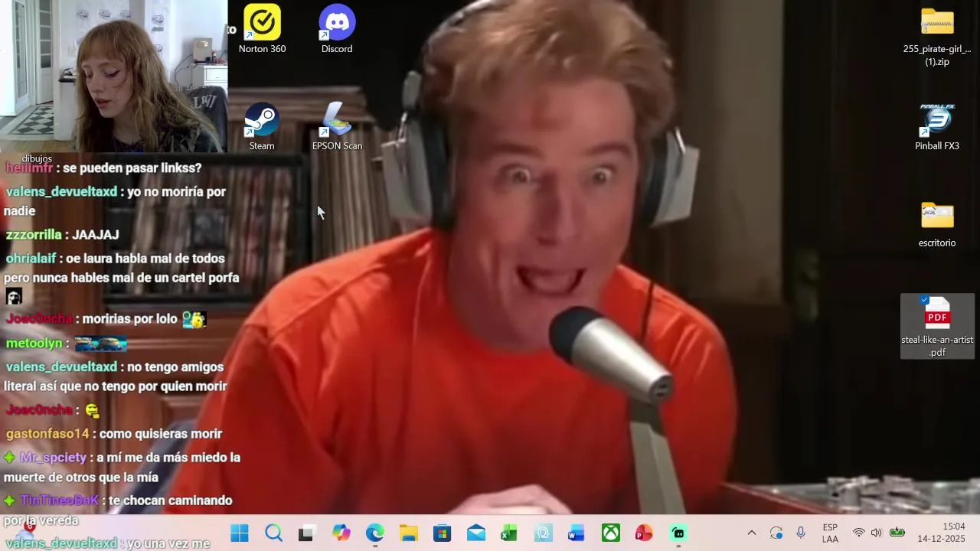This screenshot has width=980, height=551.
Task: Open Microsoft Store from taskbar
Action: [442, 533]
